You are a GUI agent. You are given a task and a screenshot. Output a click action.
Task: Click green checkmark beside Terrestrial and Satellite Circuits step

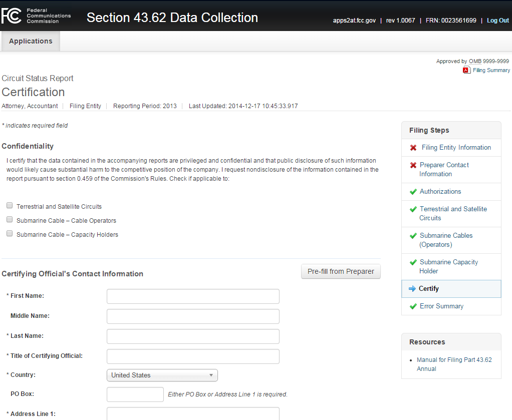pos(413,209)
